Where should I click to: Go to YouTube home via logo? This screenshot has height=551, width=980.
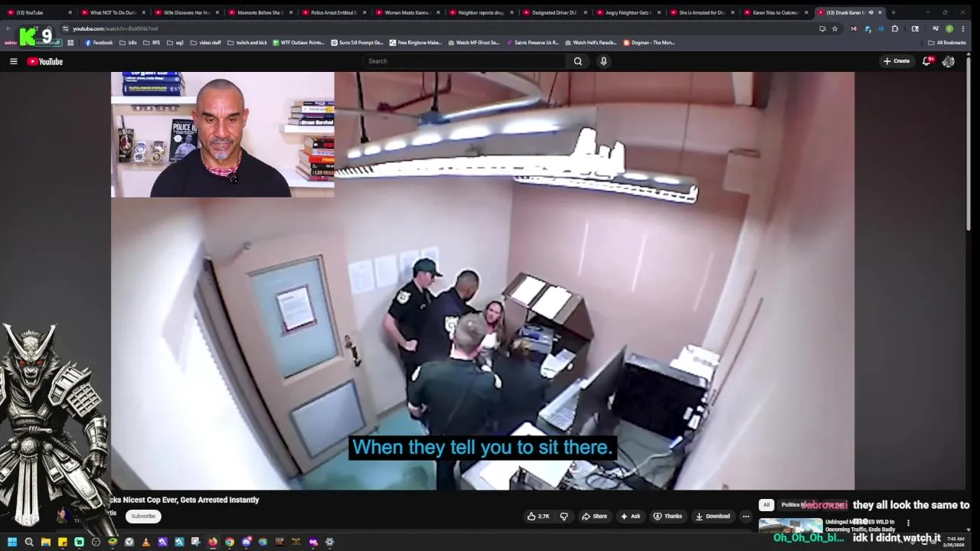(45, 61)
